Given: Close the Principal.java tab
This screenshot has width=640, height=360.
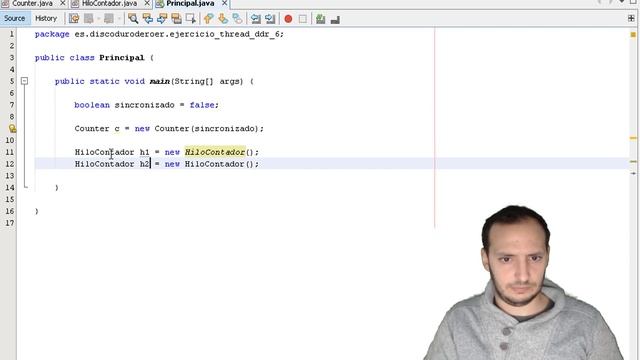Looking at the screenshot, I should (x=224, y=3).
